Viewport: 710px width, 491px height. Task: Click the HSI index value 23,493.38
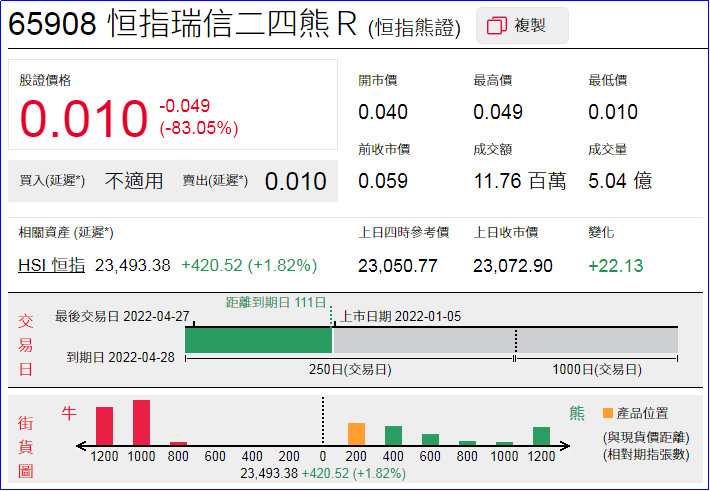(133, 265)
